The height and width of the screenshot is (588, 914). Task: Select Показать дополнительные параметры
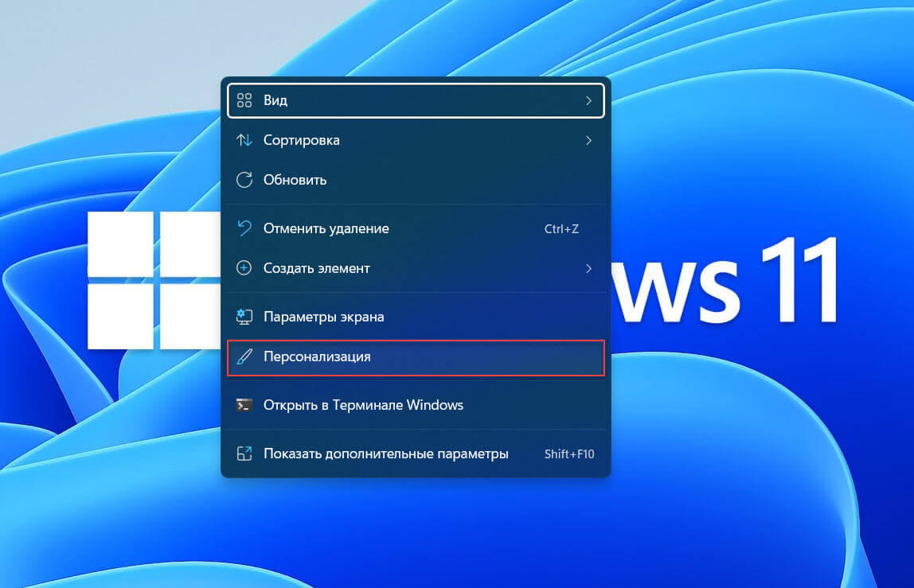(416, 454)
